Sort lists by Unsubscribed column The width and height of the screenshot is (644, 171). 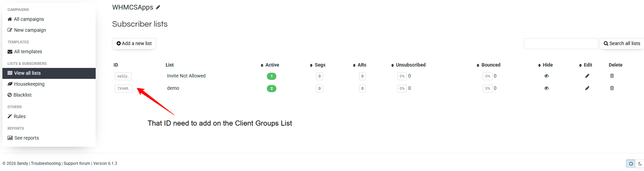click(x=408, y=65)
